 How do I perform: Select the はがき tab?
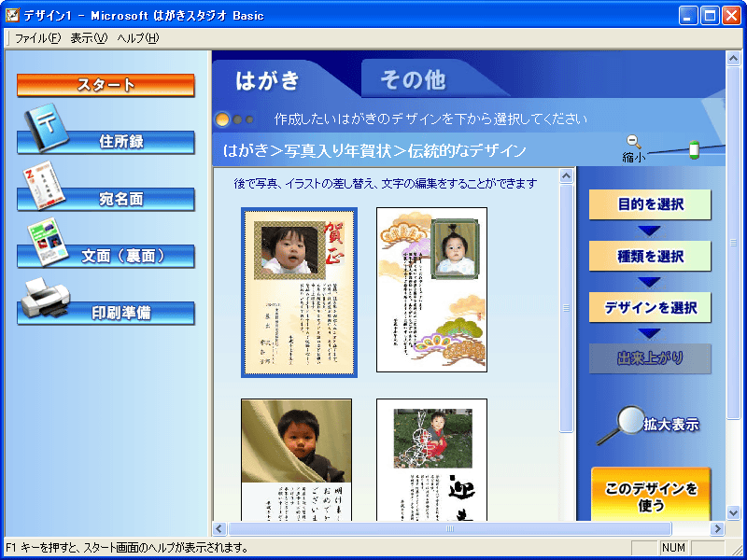coord(268,80)
